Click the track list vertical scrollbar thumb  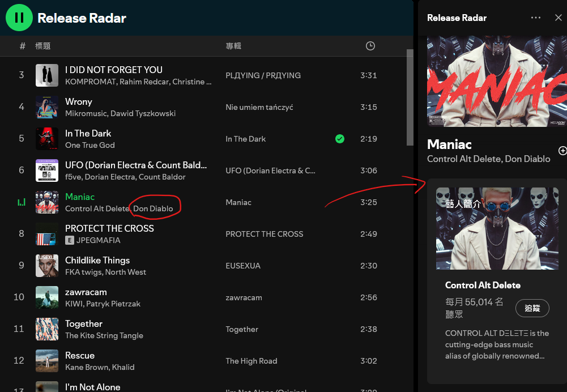[410, 97]
